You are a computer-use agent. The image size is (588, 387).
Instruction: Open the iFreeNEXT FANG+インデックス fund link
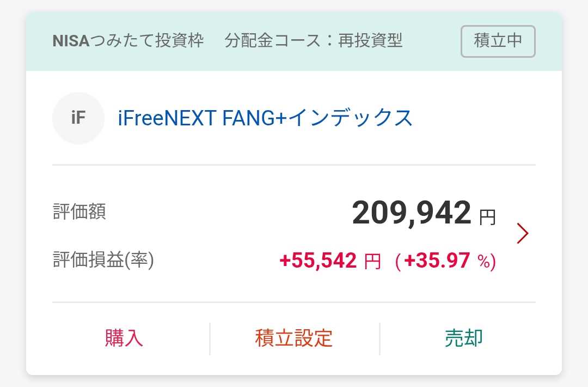click(265, 118)
